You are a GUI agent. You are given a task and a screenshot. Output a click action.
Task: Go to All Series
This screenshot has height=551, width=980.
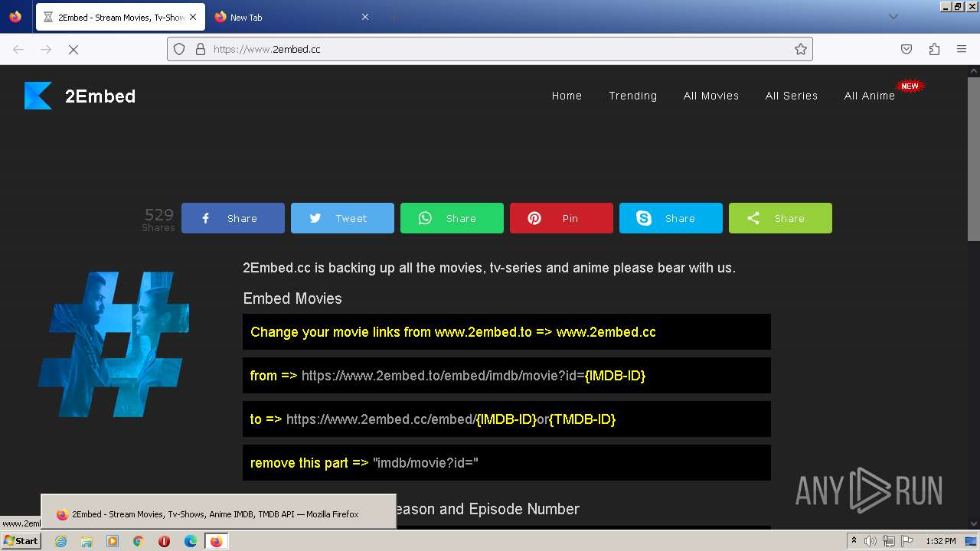(x=791, y=96)
